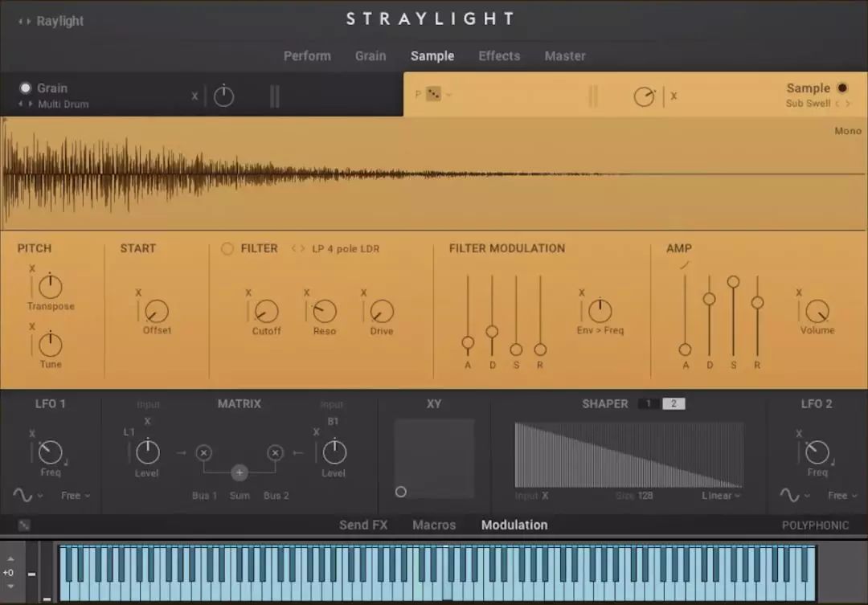Click the Sample layer level knob
This screenshot has height=605, width=868.
644,97
